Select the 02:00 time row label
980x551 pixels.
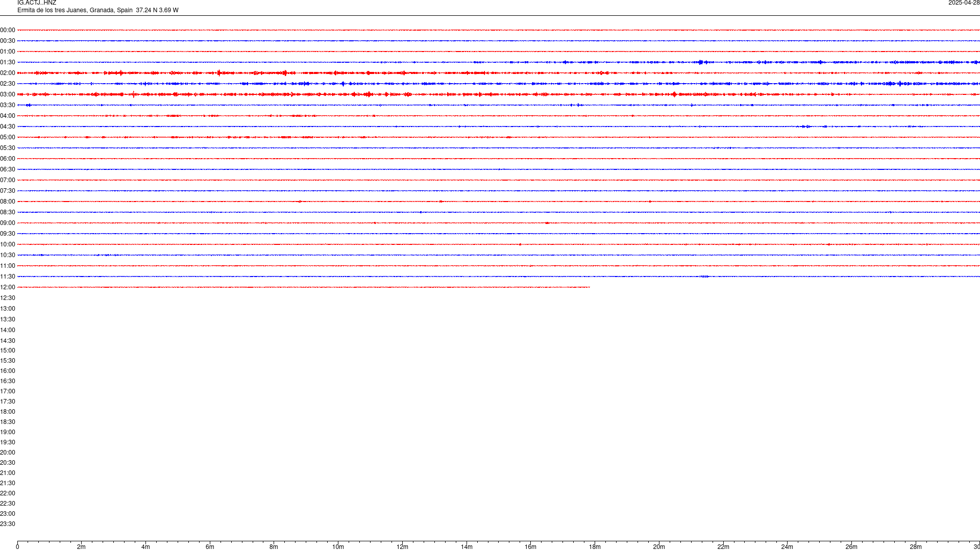[x=8, y=73]
